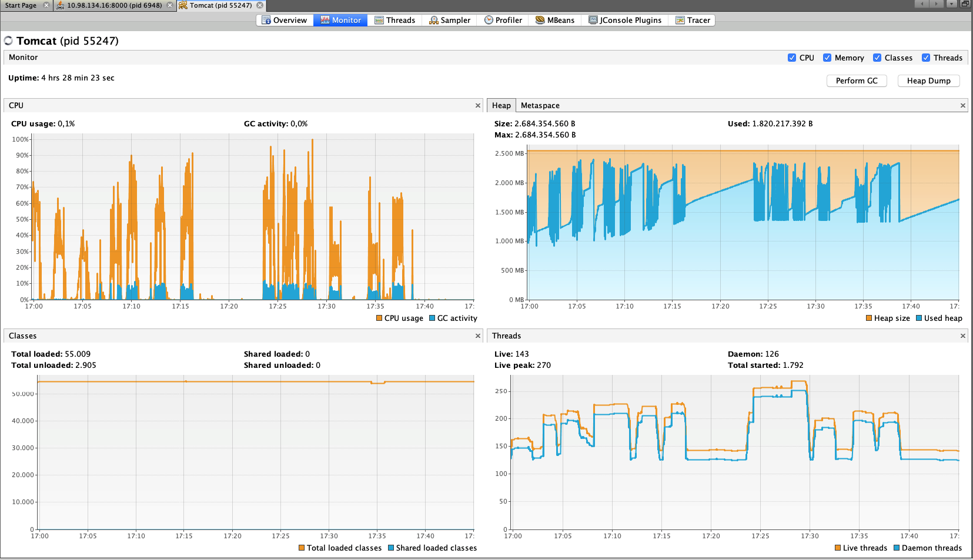Click the Used heap legend swatch
This screenshot has height=560, width=973.
(x=919, y=318)
